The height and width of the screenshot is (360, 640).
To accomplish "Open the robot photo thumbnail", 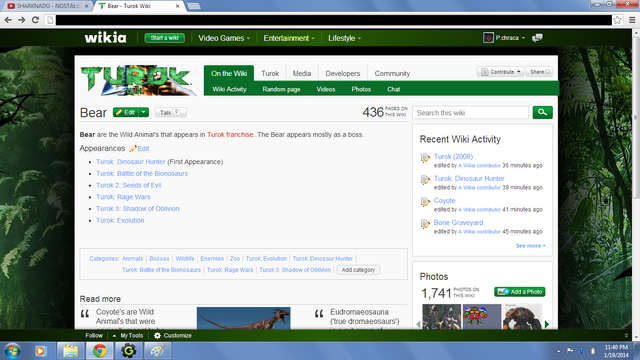I will pos(521,317).
